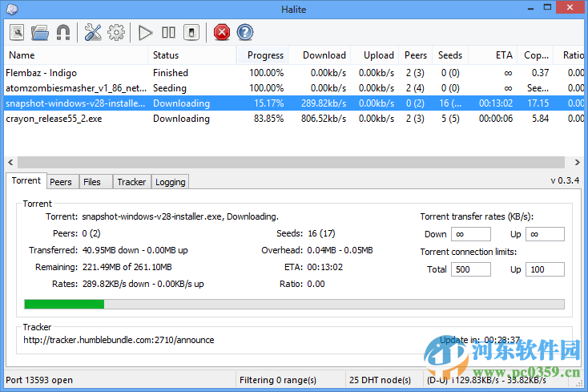Click the 'v 0.3.4' version label

click(x=565, y=180)
